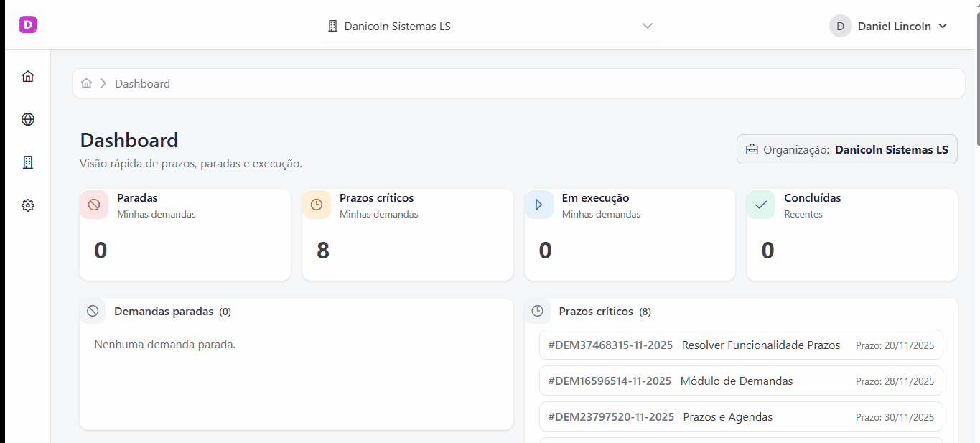Viewport: 980px width, 443px height.
Task: Open settings via the sidebar gear icon
Action: [27, 205]
